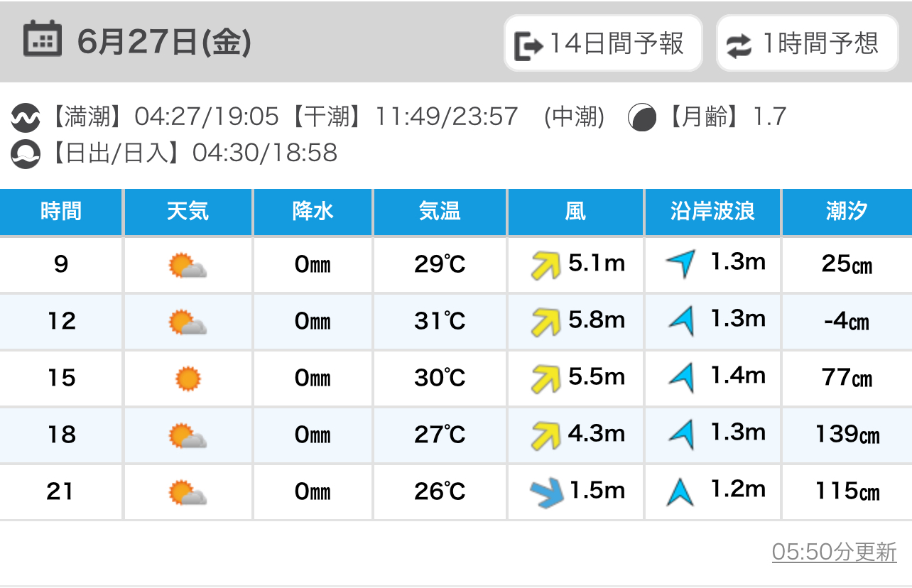This screenshot has height=588, width=912.
Task: Click the partly cloudy icon at 9時
Action: coord(188,266)
